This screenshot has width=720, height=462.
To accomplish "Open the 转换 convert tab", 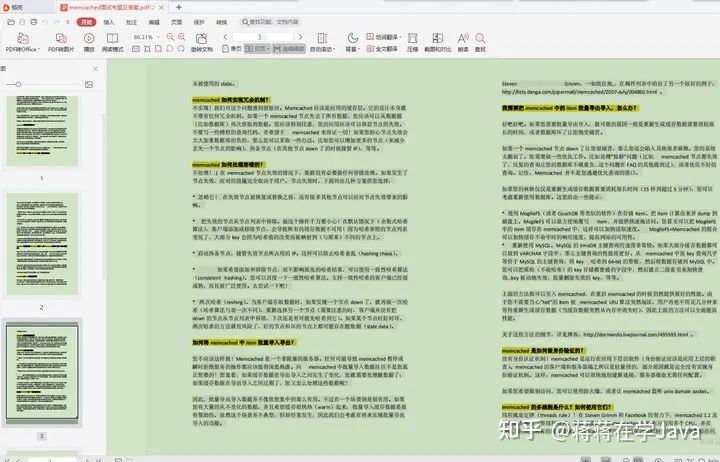I will [x=221, y=22].
